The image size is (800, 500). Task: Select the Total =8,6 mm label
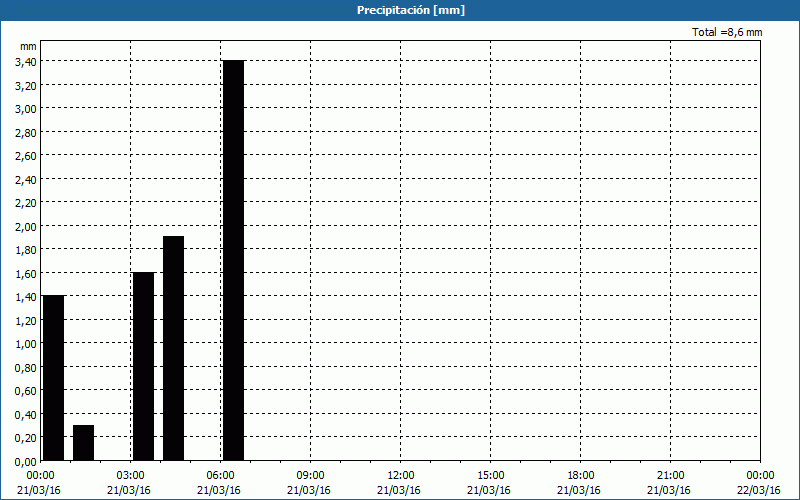(727, 32)
